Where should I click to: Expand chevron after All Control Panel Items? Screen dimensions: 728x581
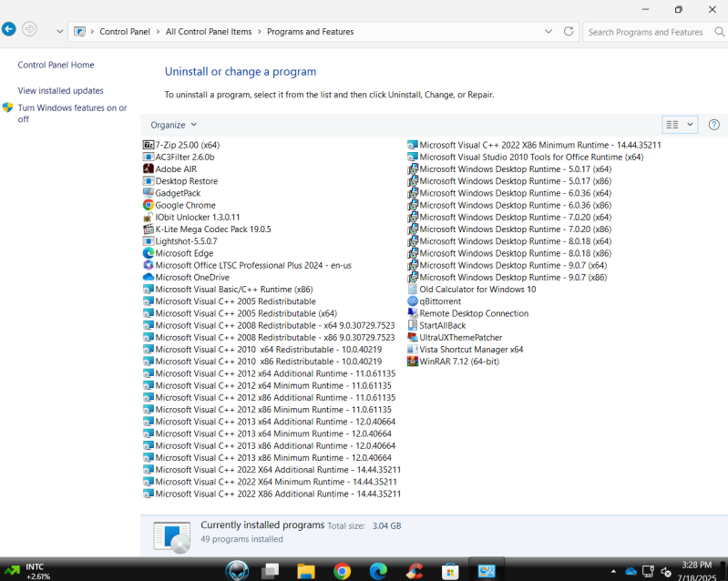click(259, 32)
